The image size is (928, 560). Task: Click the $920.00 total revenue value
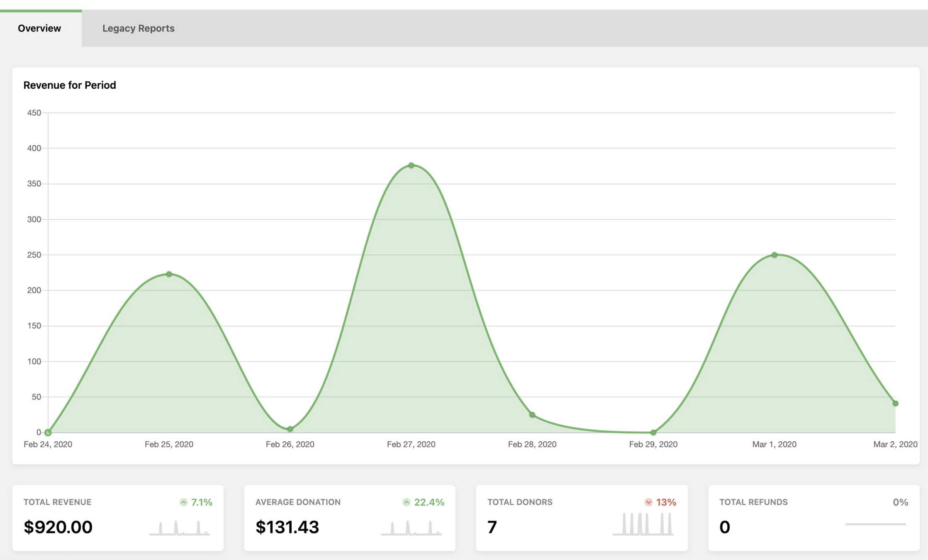[x=58, y=527]
